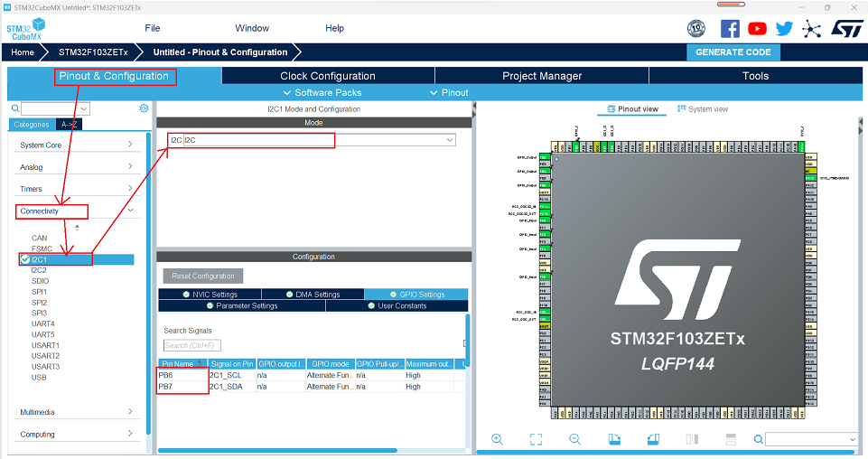Sort by Pin Name column header

pos(183,364)
